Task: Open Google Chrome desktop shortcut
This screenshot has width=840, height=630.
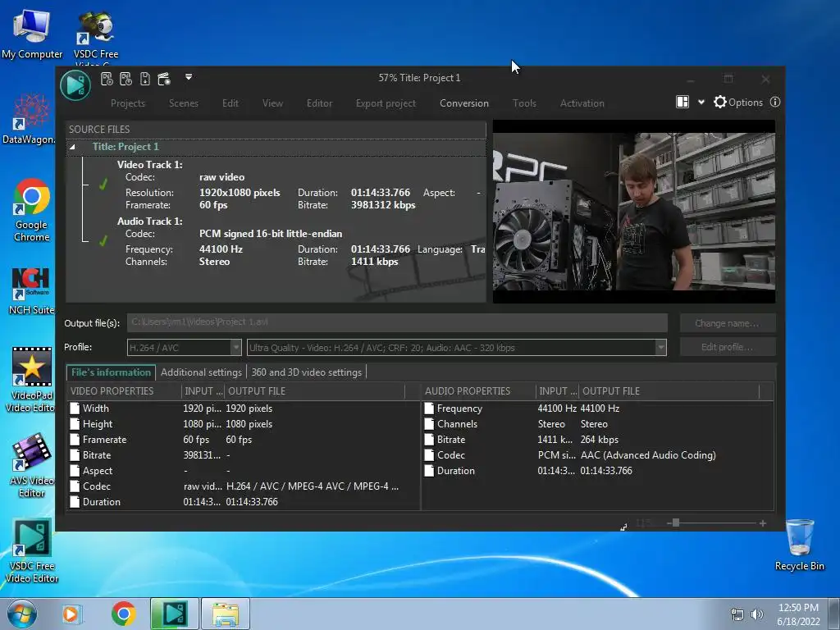Action: tap(32, 210)
